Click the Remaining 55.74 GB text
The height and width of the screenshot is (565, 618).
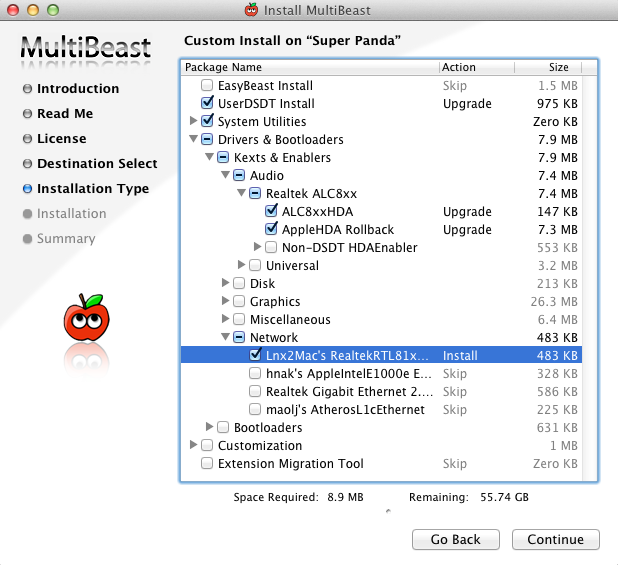(469, 497)
